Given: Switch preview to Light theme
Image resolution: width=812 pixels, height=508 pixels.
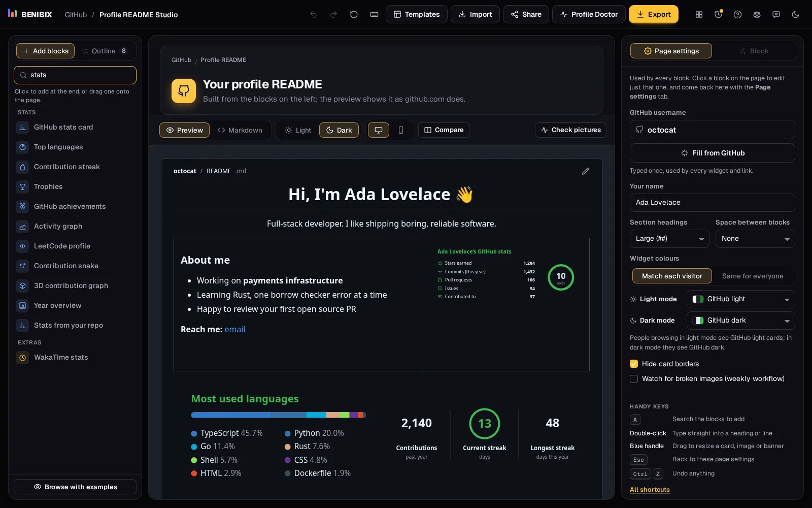Looking at the screenshot, I should click(x=298, y=130).
